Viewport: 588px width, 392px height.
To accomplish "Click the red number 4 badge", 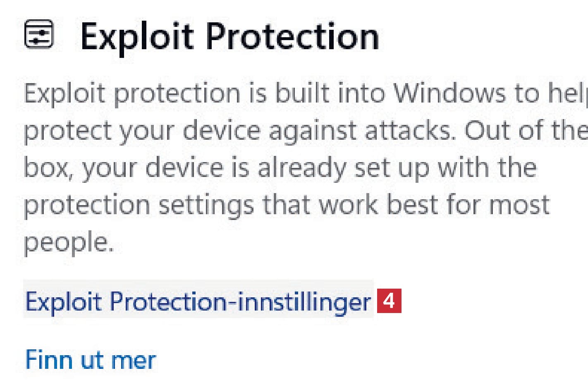I will (x=389, y=301).
